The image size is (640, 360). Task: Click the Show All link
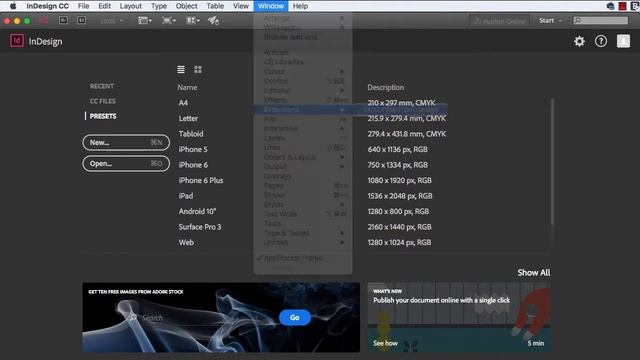pos(534,273)
